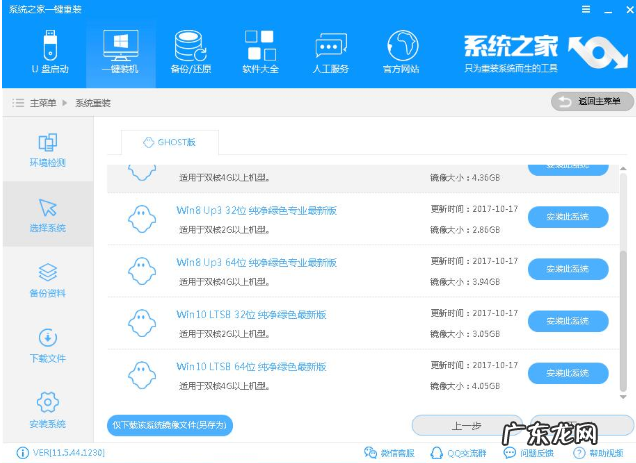Install Win10 LTSB 32位 with 安装此系统
The width and height of the screenshot is (636, 463).
568,321
